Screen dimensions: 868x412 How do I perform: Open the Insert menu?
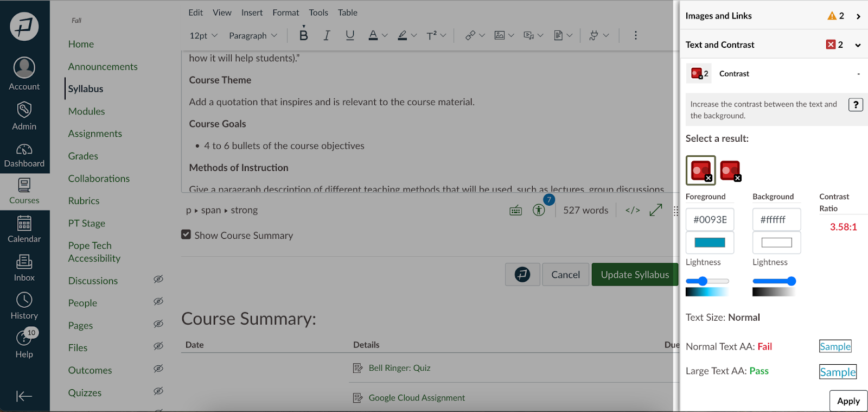click(252, 12)
